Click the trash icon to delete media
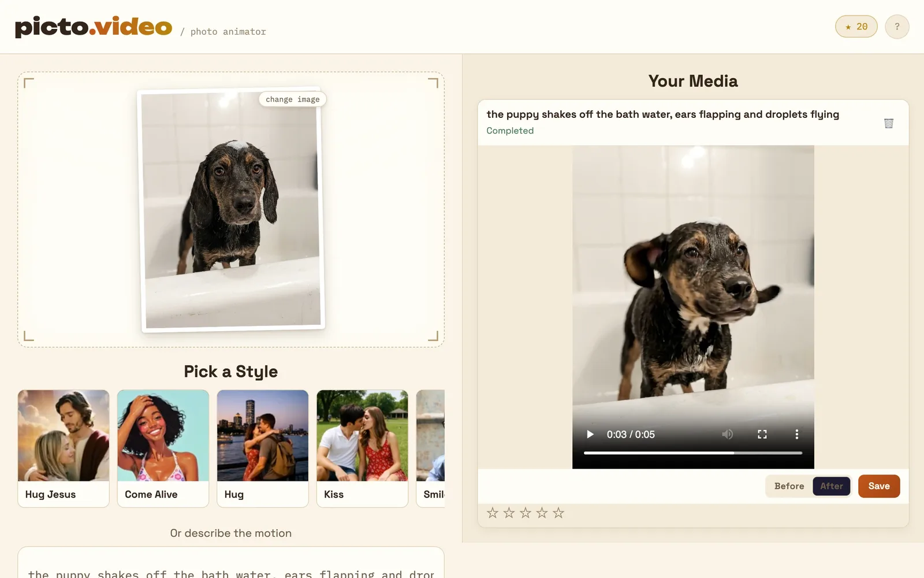Viewport: 924px width, 578px height. tap(889, 123)
